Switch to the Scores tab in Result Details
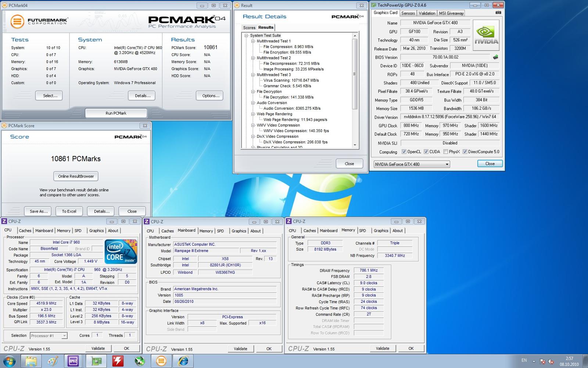Screen dimensions: 588x368 [x=249, y=28]
